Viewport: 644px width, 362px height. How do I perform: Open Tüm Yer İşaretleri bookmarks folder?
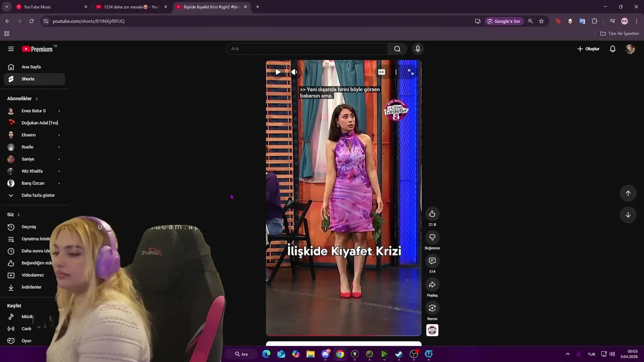pos(620,34)
